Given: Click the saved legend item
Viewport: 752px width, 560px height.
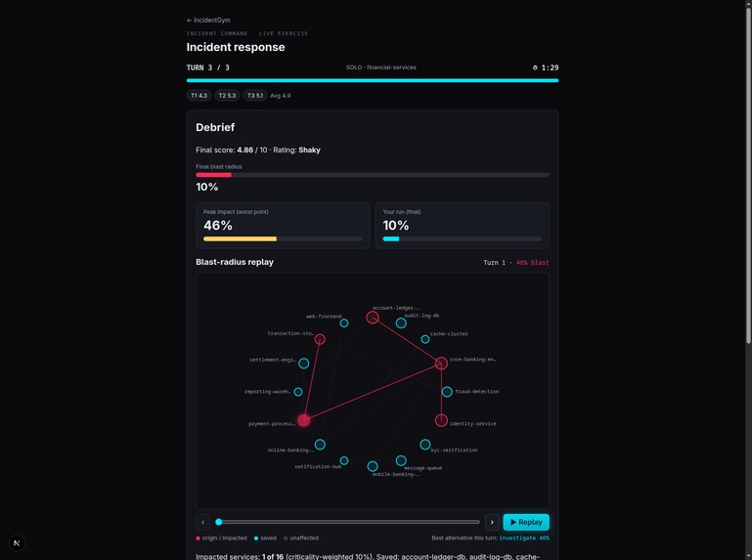Looking at the screenshot, I should click(265, 538).
